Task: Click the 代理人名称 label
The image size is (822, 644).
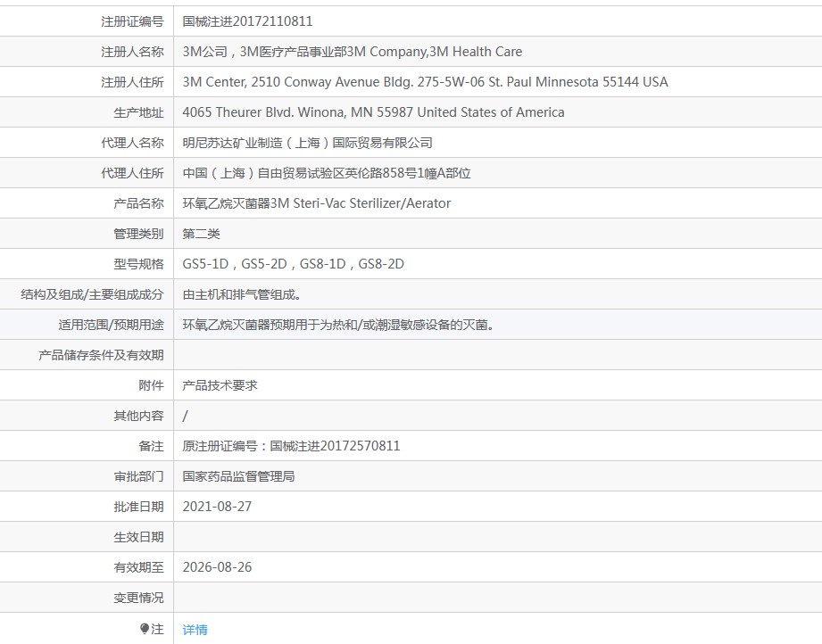Action: click(x=132, y=143)
